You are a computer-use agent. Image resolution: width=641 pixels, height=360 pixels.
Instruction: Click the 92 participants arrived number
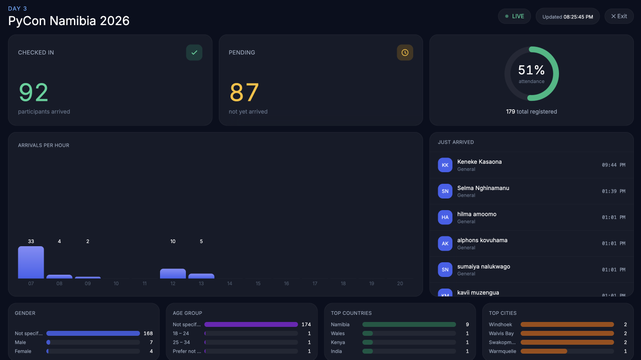34,92
